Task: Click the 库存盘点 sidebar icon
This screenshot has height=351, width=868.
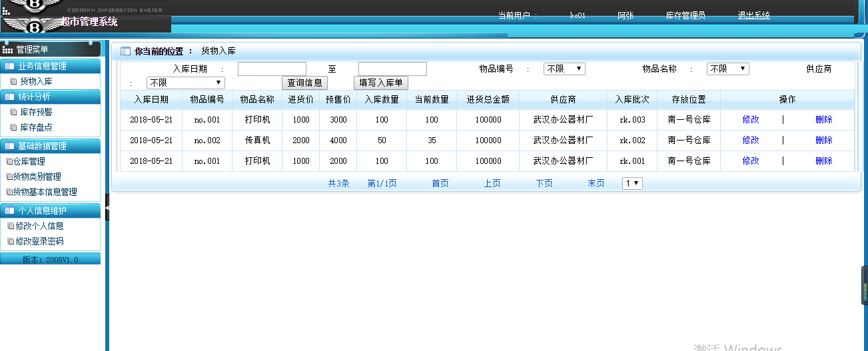Action: (x=13, y=127)
